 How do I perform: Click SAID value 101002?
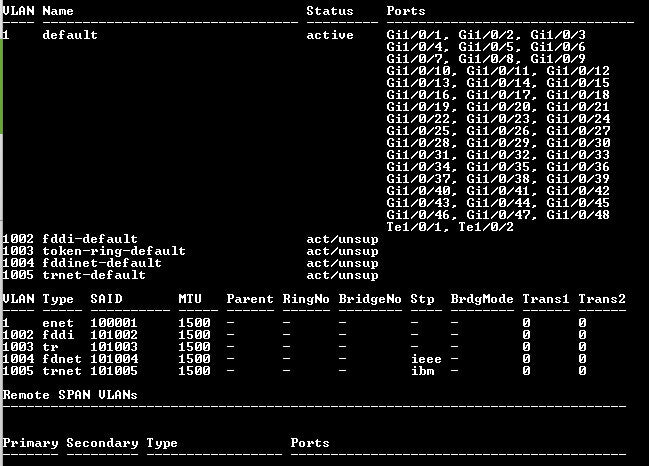coord(114,335)
